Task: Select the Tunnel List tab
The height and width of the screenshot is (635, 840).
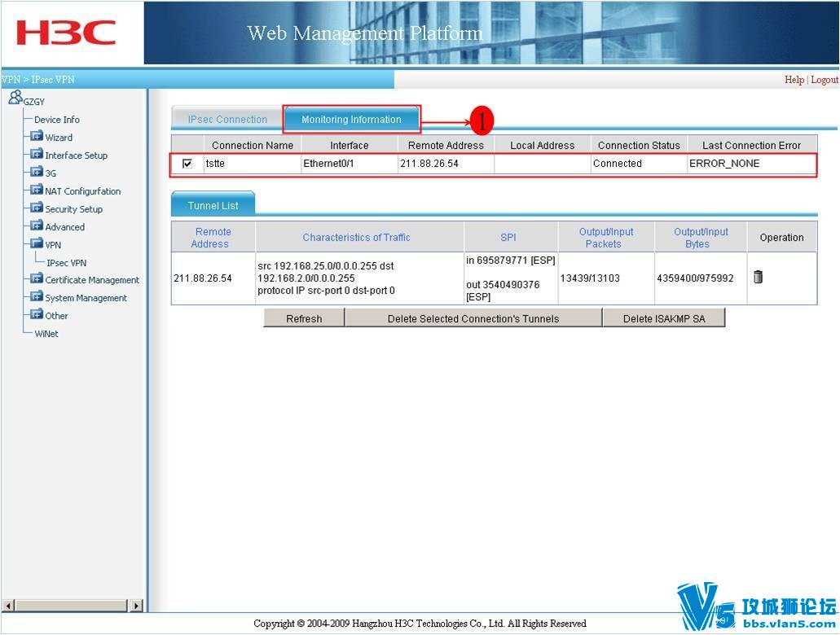Action: 213,205
